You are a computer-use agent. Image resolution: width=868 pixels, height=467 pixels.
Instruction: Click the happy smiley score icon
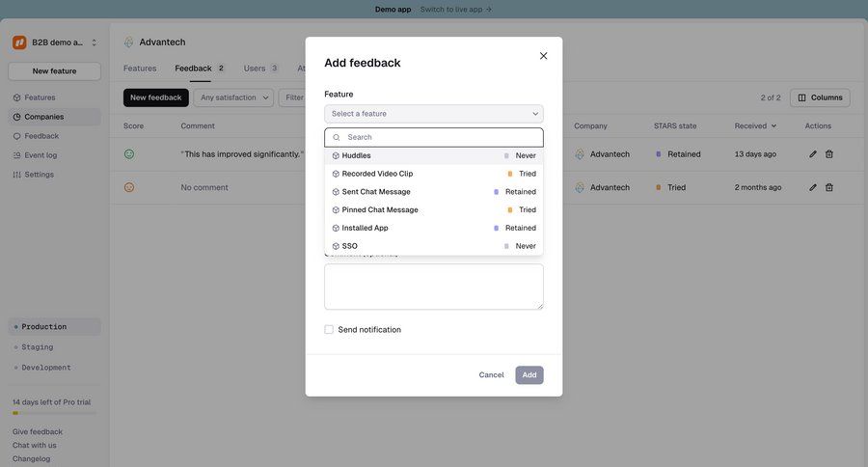point(129,154)
